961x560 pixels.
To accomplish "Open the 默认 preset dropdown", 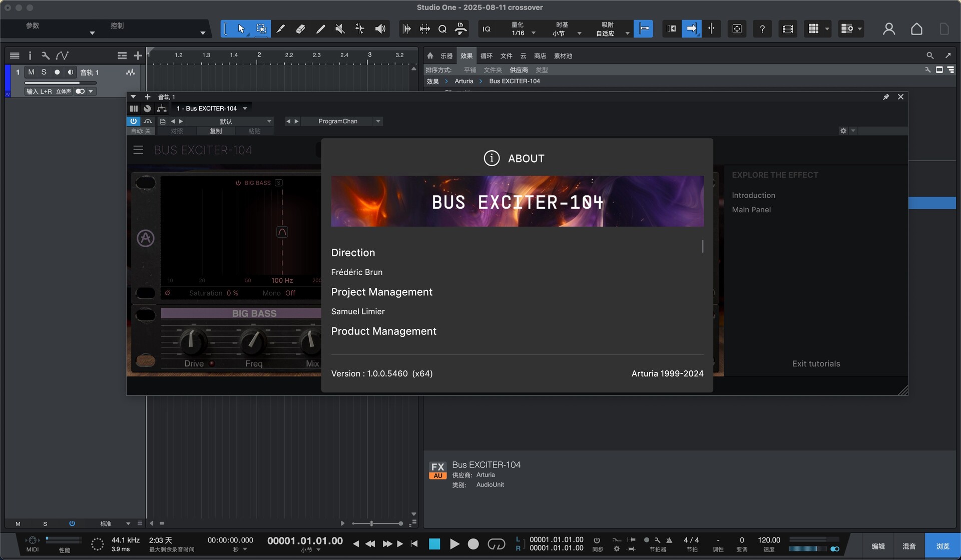I will (230, 121).
